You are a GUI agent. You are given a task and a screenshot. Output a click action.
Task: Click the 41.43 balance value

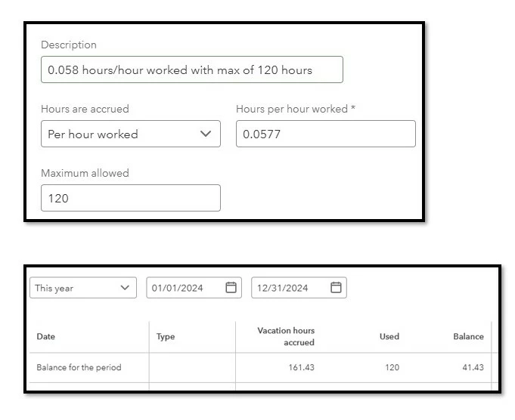473,367
